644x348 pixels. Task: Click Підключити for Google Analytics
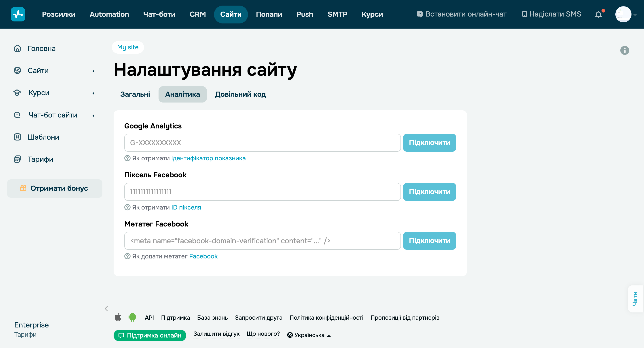[x=430, y=143]
